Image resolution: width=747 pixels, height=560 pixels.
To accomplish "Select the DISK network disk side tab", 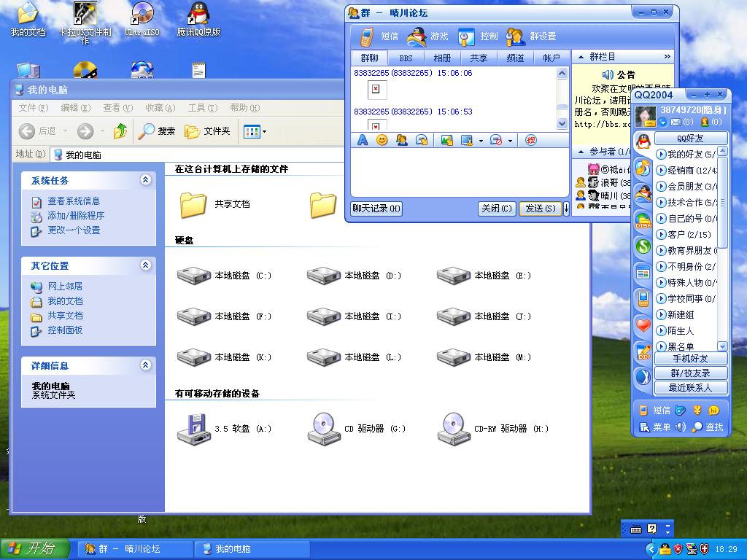I will tap(643, 220).
